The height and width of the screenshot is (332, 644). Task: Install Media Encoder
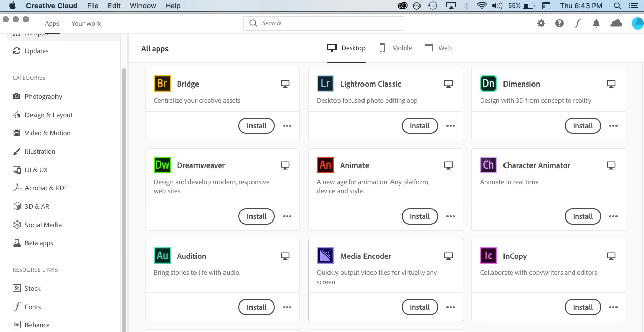[x=420, y=307]
